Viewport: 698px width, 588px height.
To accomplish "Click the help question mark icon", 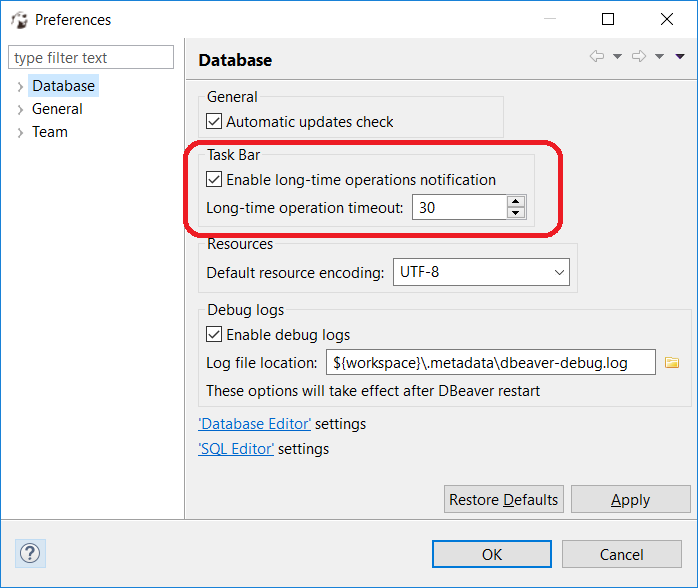I will click(30, 553).
